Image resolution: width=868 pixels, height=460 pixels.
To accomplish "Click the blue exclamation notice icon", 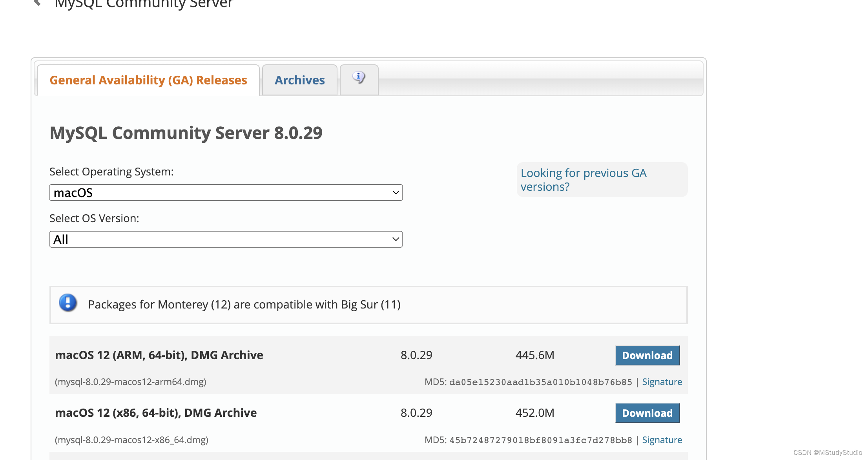I will pos(68,303).
